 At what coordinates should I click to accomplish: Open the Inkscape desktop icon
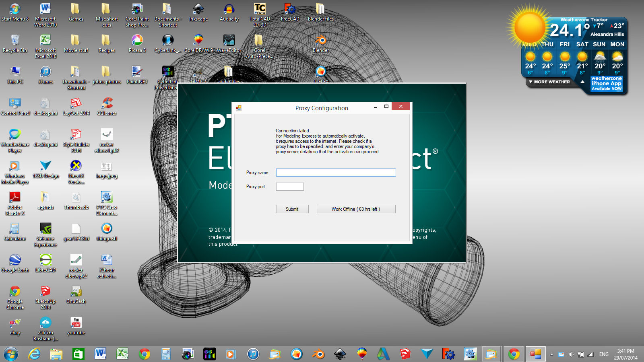pos(198,12)
